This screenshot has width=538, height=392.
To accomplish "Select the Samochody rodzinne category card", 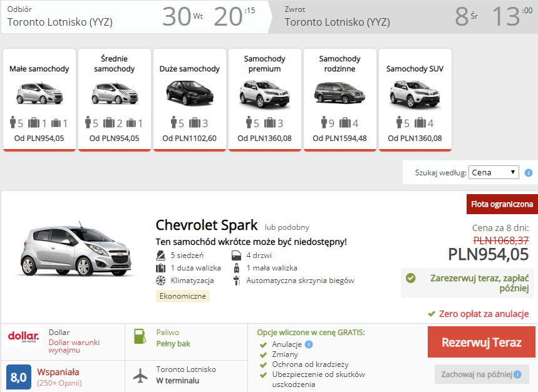I will tap(340, 100).
